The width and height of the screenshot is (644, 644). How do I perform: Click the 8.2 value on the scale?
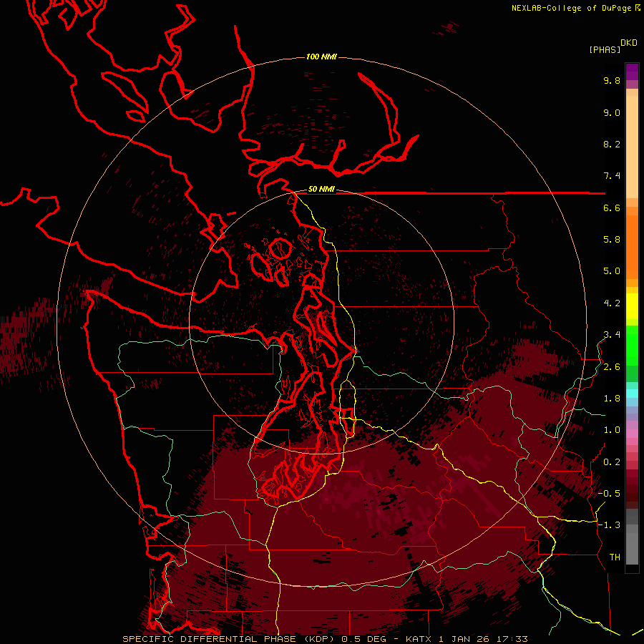pos(612,144)
